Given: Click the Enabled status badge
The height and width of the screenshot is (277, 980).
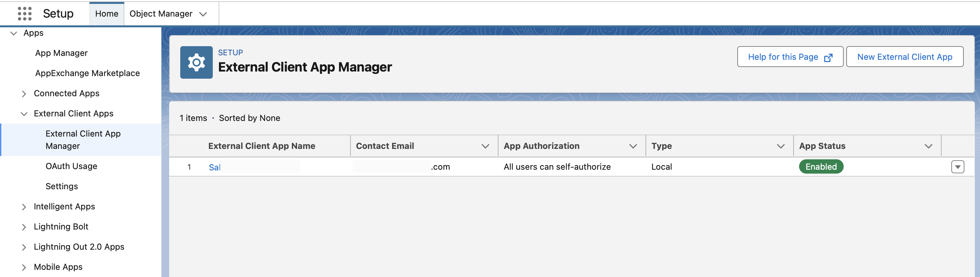Looking at the screenshot, I should click(821, 167).
